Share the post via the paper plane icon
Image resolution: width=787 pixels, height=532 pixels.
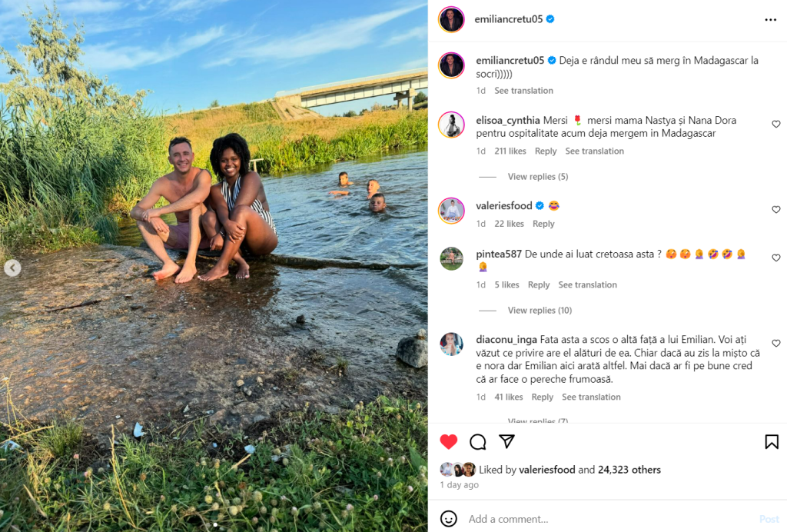click(x=507, y=441)
